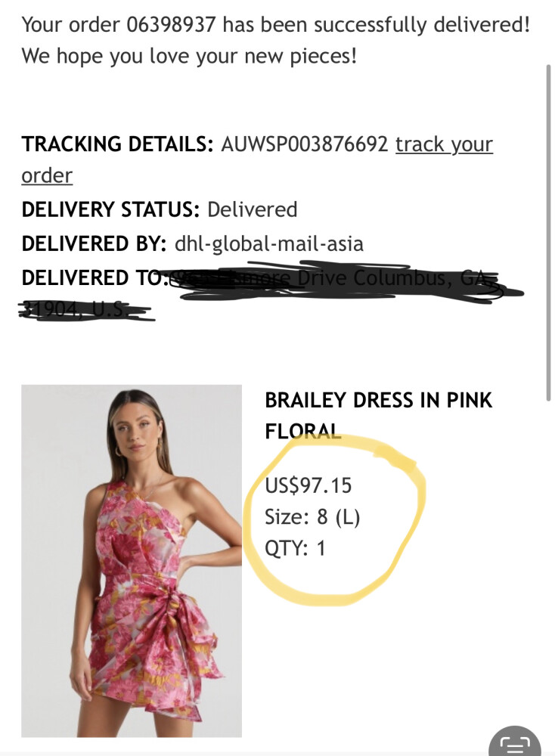Click the "TRACKING DETAILS:" label
555x756 pixels.
coord(117,144)
